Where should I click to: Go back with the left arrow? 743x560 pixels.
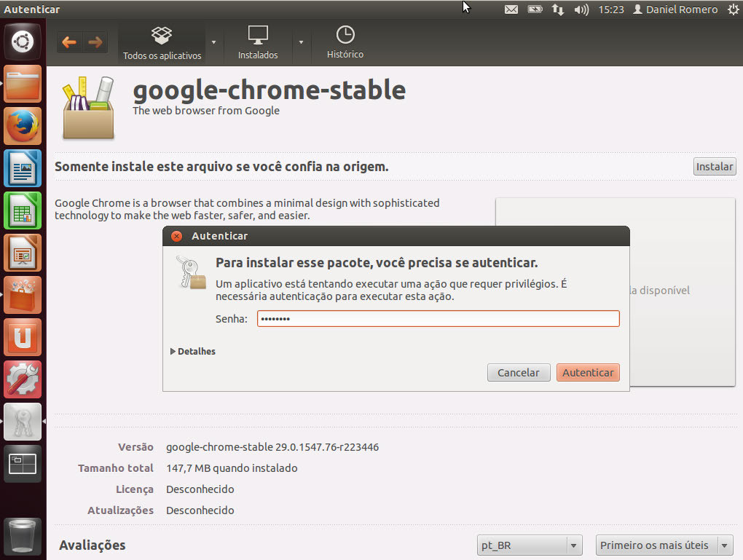point(69,42)
